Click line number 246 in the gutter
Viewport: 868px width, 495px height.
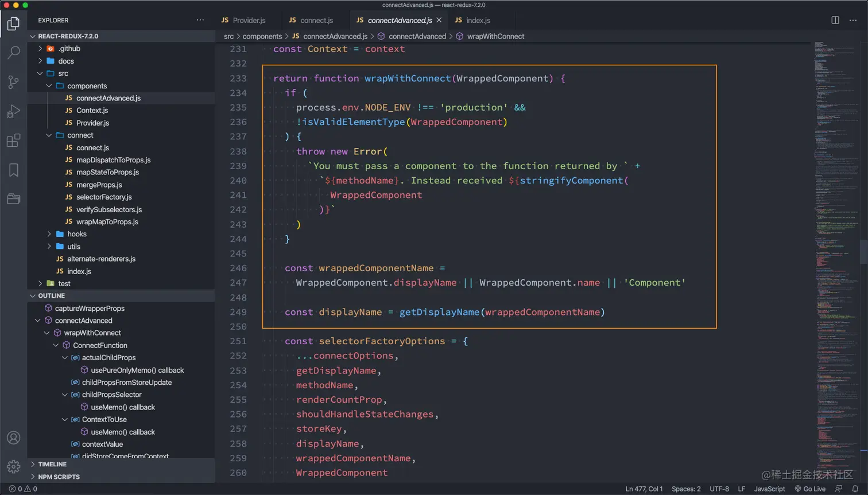click(x=238, y=268)
